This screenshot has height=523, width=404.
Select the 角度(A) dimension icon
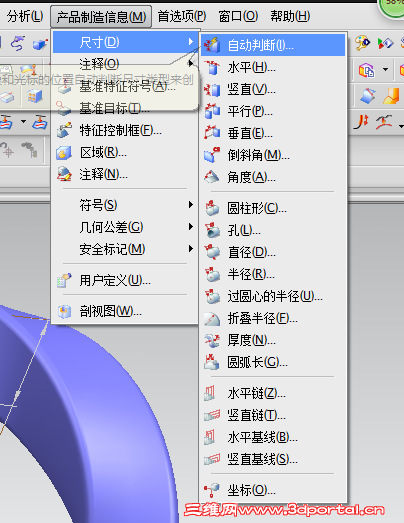212,177
